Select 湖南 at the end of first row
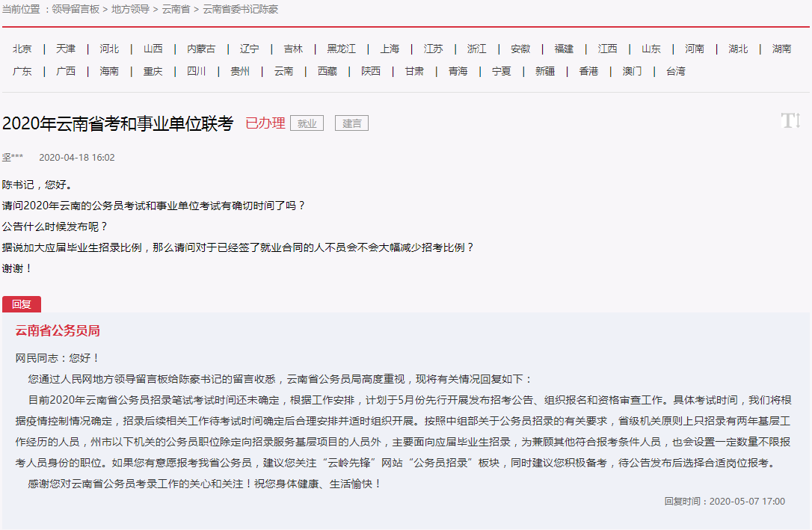This screenshot has height=530, width=812. 781,49
